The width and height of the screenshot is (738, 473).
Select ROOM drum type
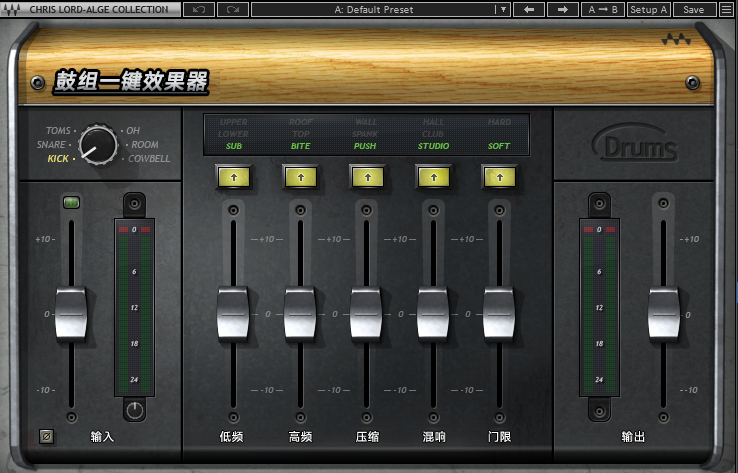click(x=145, y=144)
